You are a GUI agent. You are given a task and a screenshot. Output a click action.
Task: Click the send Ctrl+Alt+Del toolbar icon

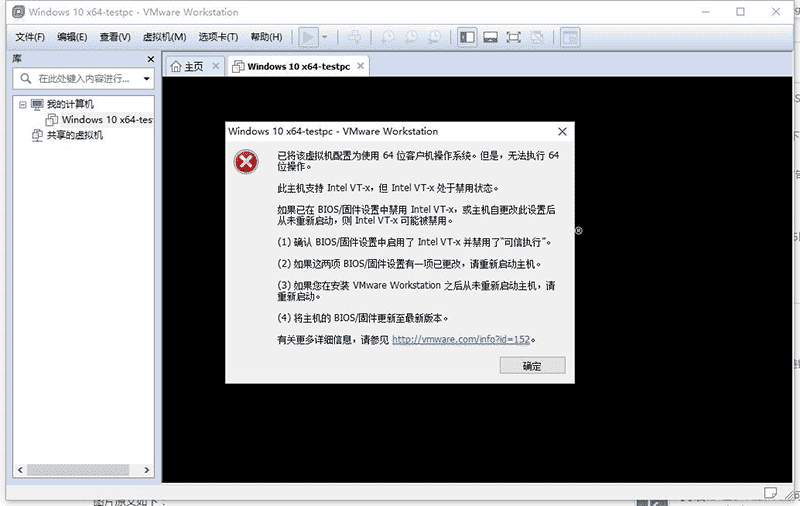tap(355, 37)
